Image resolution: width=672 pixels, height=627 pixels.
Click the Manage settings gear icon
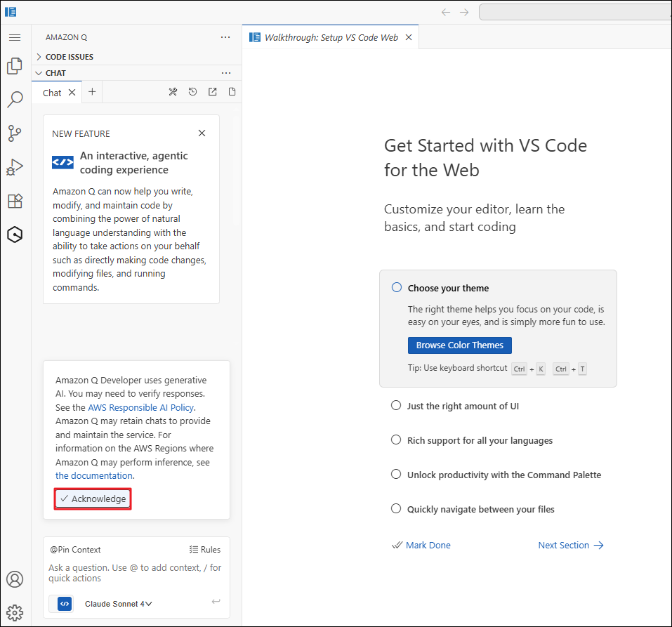coord(15,612)
